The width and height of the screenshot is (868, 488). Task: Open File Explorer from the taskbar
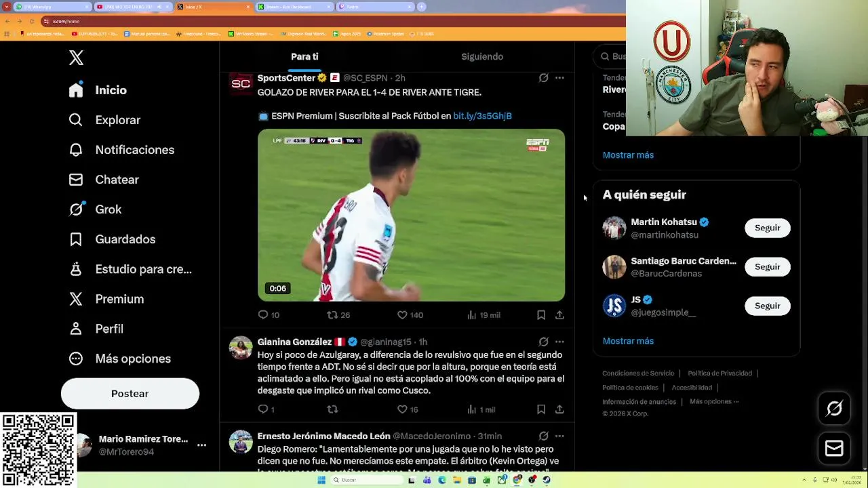tap(456, 480)
